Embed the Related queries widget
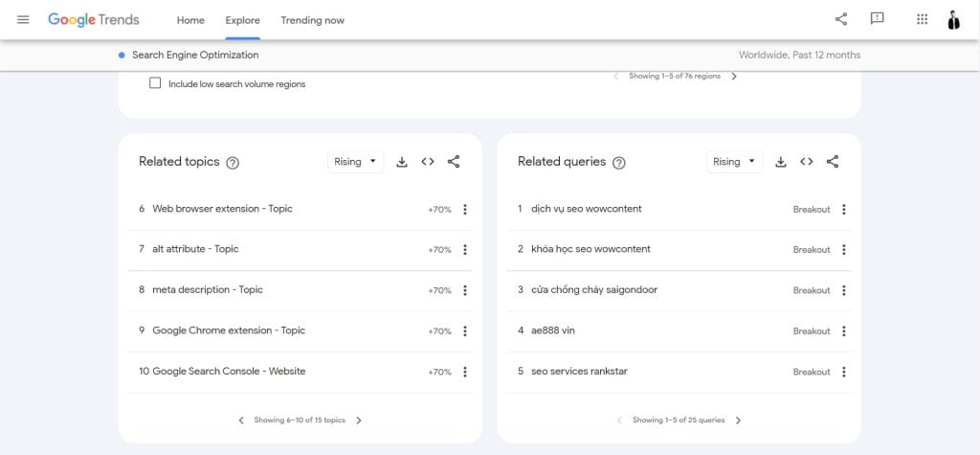The width and height of the screenshot is (980, 455). point(806,162)
